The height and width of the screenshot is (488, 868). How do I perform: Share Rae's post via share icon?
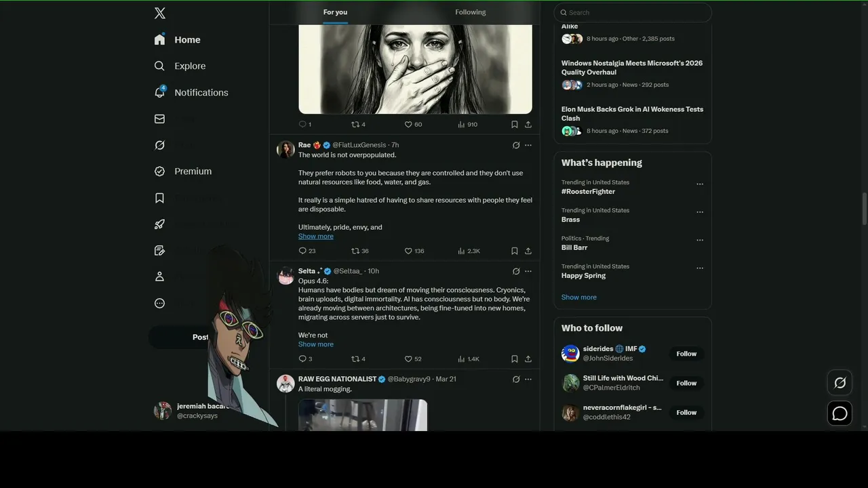[x=528, y=251]
